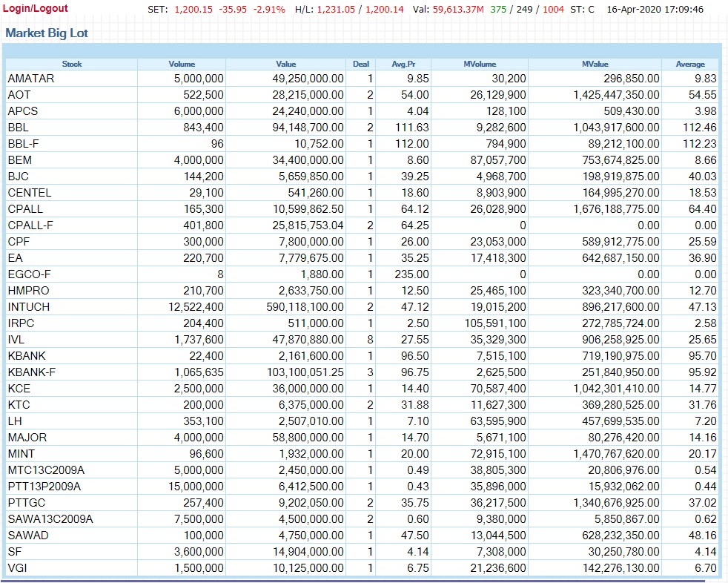Select the BBL stock name
The image size is (728, 583).
[x=18, y=128]
